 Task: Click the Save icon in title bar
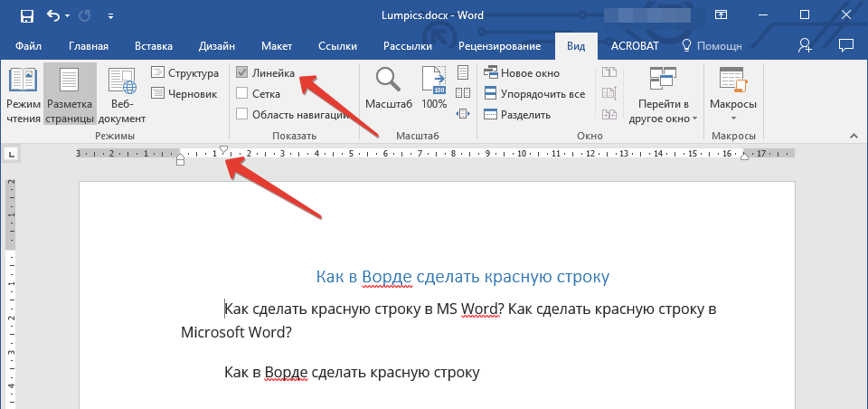[x=26, y=15]
